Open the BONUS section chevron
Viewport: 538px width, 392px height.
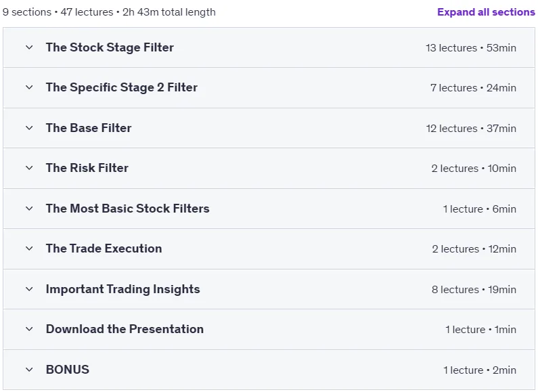(x=29, y=370)
